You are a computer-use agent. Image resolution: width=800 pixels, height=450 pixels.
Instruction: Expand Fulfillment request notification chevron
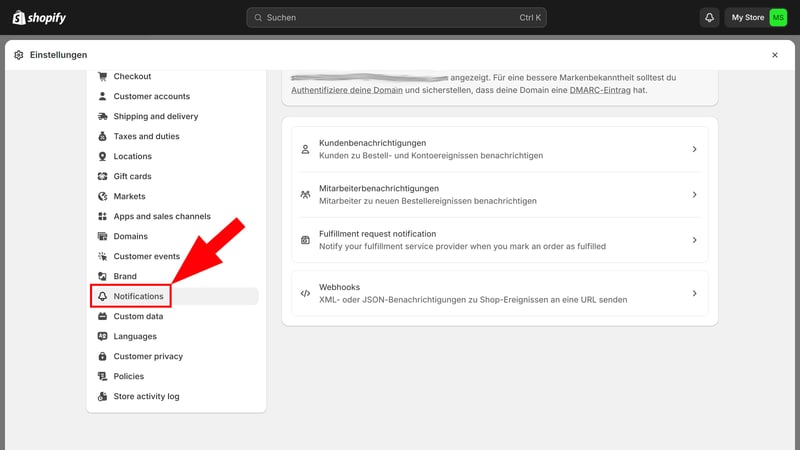tap(694, 240)
